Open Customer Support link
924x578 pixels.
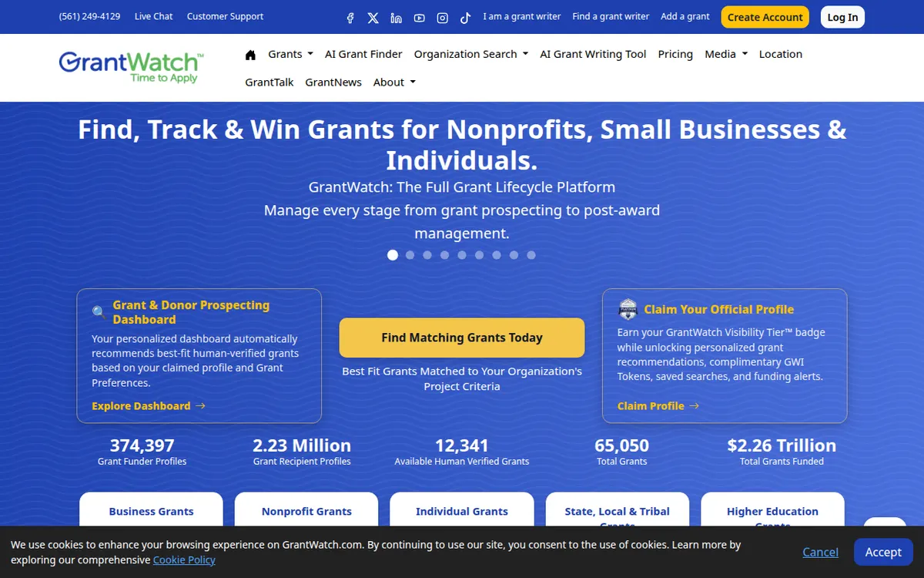pos(225,16)
